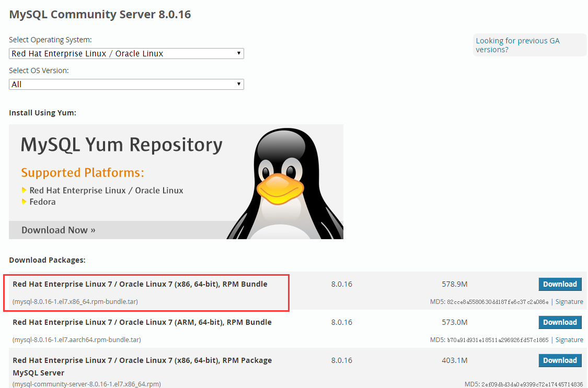
Task: Click yellow arrow bullet beside Red Hat Enterprise Linux
Action: point(24,190)
